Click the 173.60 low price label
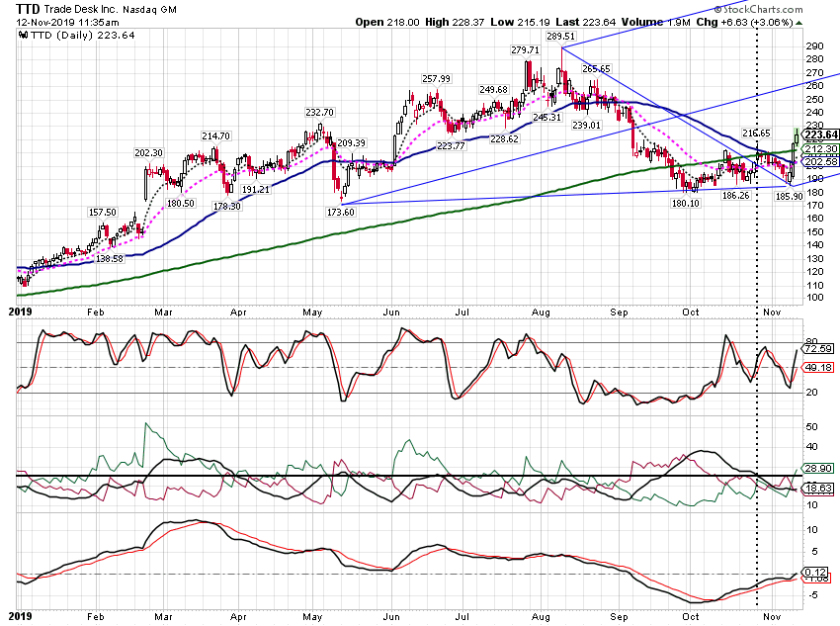This screenshot has width=840, height=626. pos(341,213)
